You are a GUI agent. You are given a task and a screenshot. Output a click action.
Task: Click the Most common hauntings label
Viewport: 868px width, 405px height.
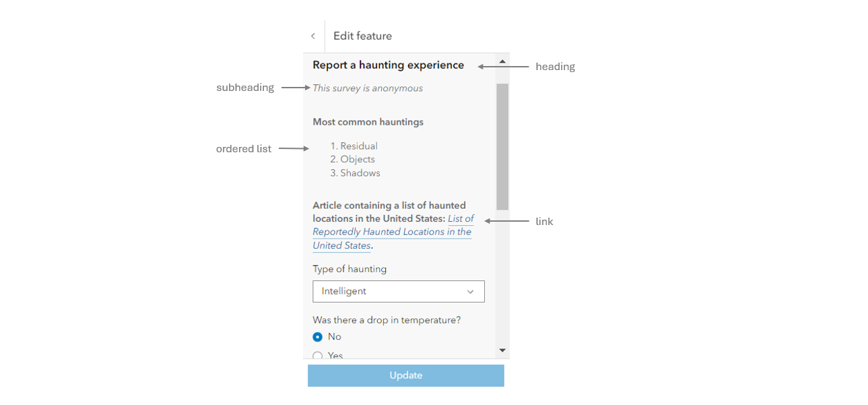coord(368,123)
